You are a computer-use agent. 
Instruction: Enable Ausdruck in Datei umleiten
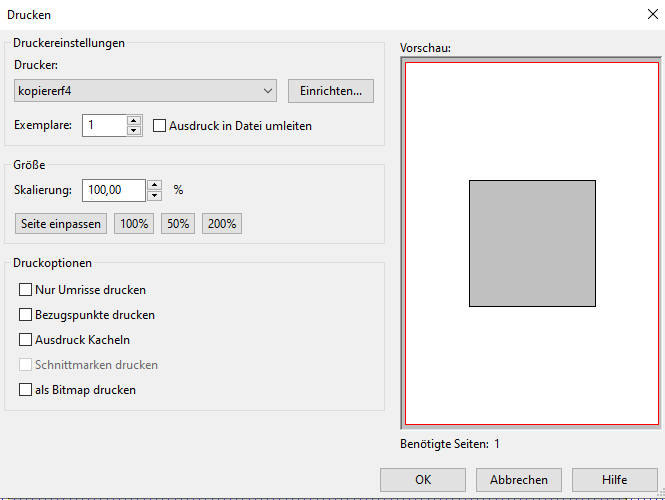(x=160, y=126)
